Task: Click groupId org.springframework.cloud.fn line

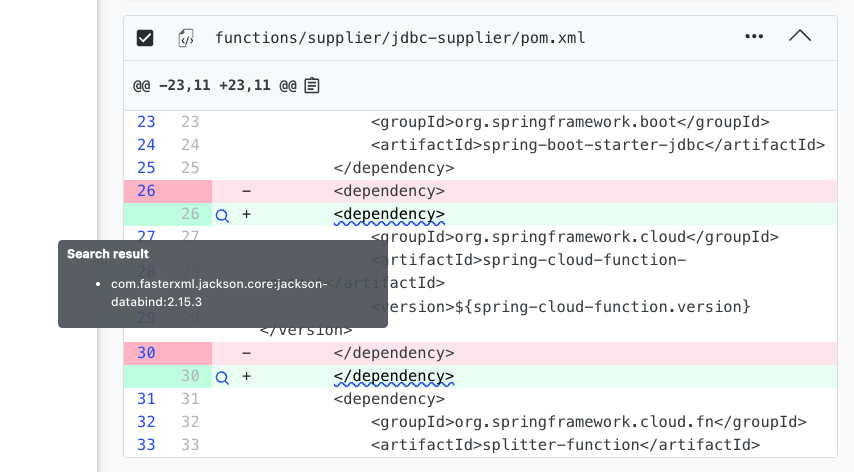Action: 588,422
